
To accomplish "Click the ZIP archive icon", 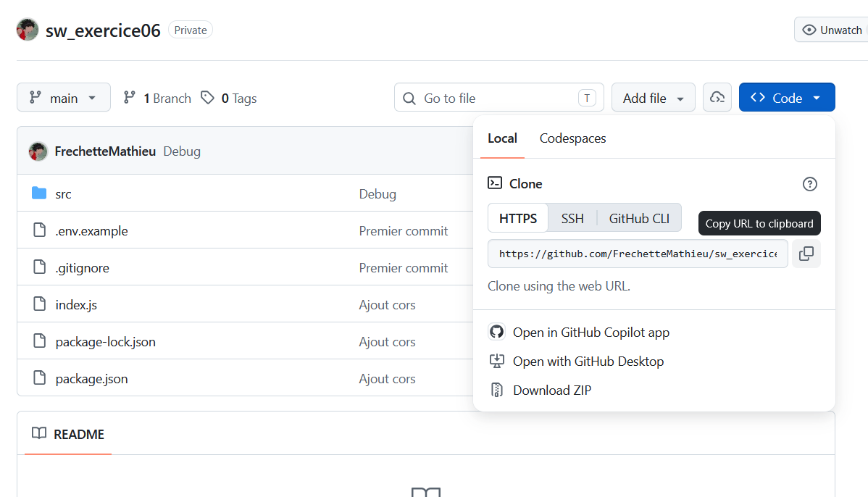I will point(496,390).
